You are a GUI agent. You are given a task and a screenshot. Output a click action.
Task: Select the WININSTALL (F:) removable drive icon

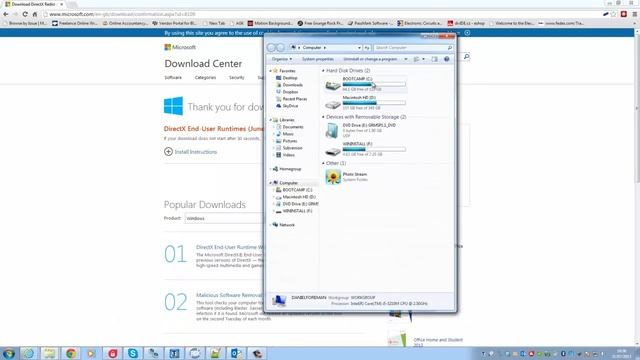(x=333, y=151)
